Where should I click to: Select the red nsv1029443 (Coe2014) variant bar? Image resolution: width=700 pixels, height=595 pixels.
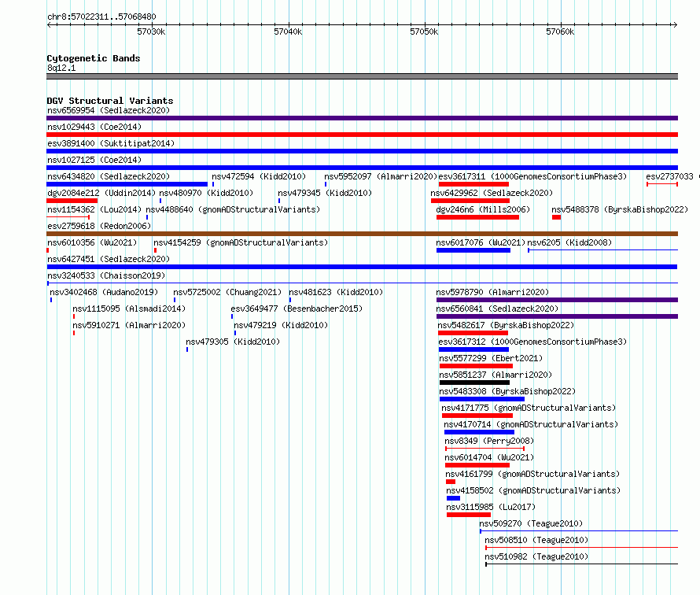coord(362,135)
